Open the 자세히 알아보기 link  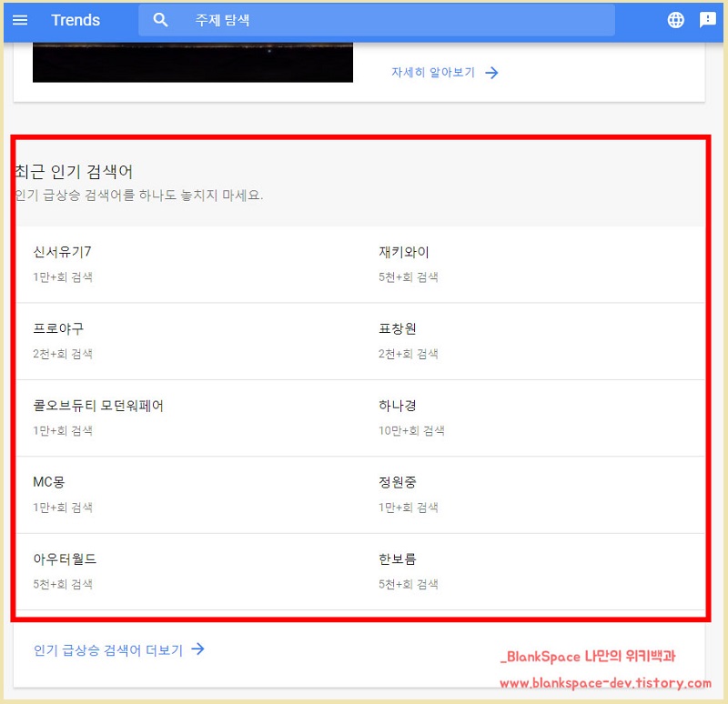coord(433,73)
